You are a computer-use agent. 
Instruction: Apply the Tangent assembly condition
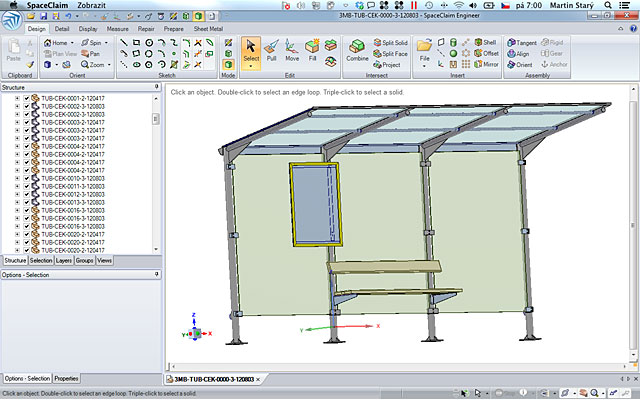[x=522, y=42]
